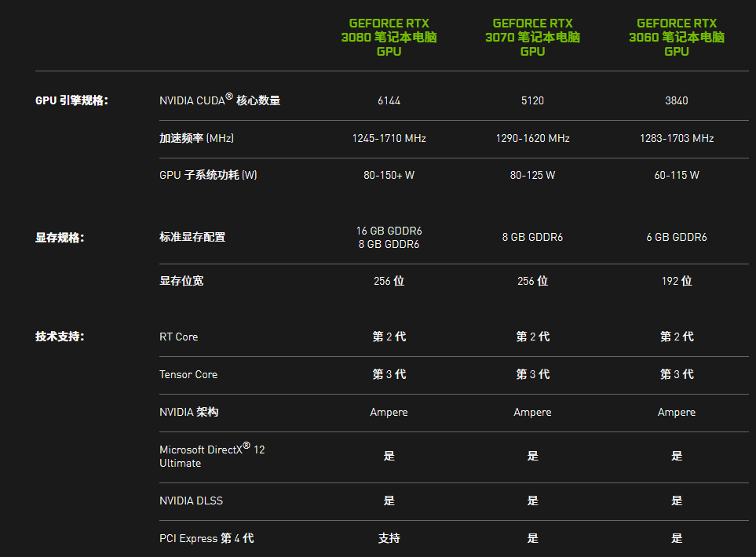
Task: Click the 60-115 W power value
Action: click(x=677, y=175)
